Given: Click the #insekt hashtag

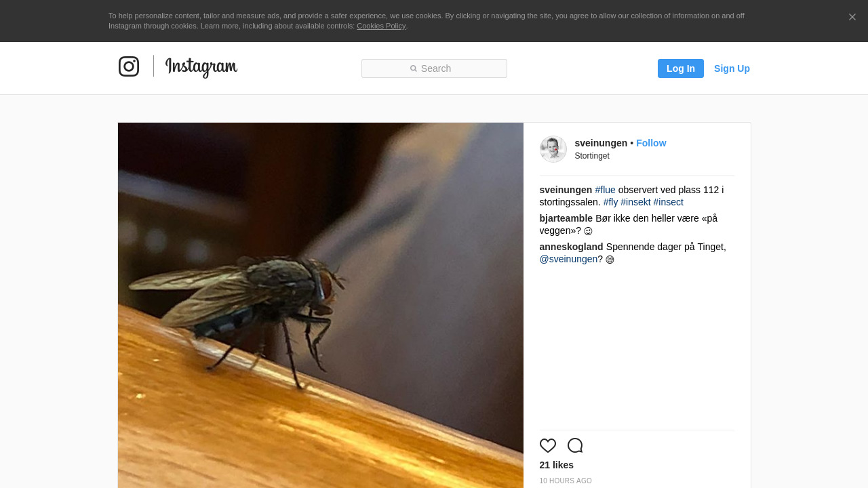Looking at the screenshot, I should tap(635, 202).
